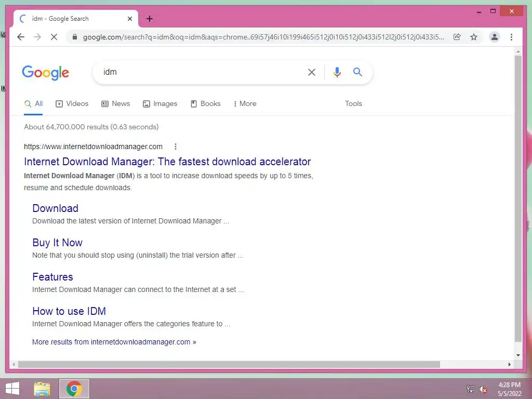The image size is (532, 399).
Task: Open Chrome's three-dot menu
Action: [511, 37]
